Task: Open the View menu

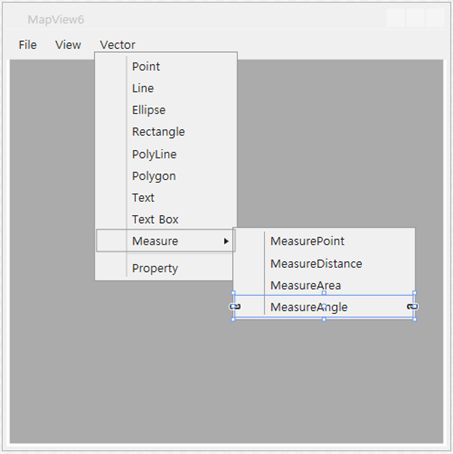Action: pos(68,45)
